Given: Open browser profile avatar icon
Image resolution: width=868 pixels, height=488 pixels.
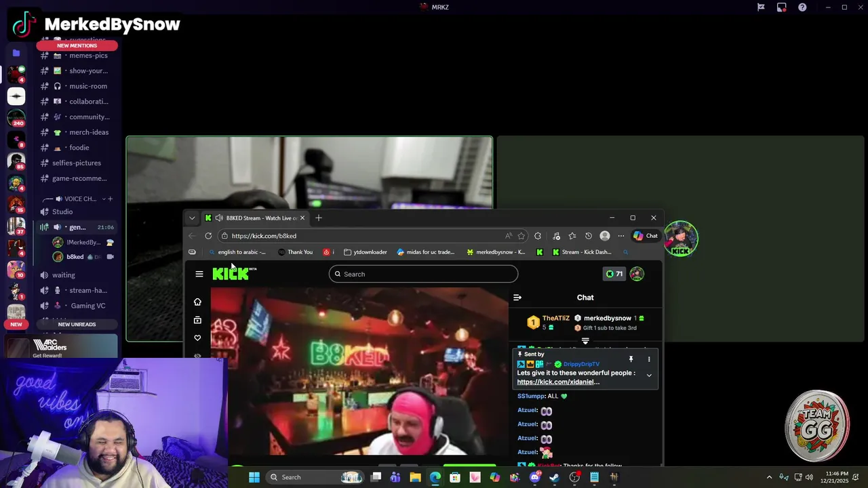Looking at the screenshot, I should pos(605,236).
